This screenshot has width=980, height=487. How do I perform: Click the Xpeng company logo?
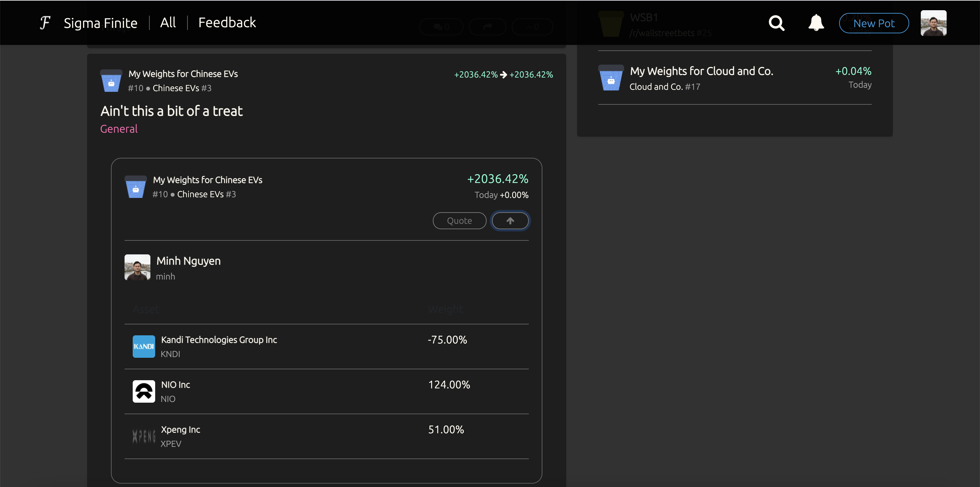pos(144,436)
